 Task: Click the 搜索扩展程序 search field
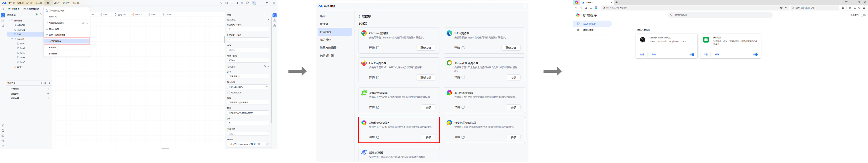tap(721, 15)
